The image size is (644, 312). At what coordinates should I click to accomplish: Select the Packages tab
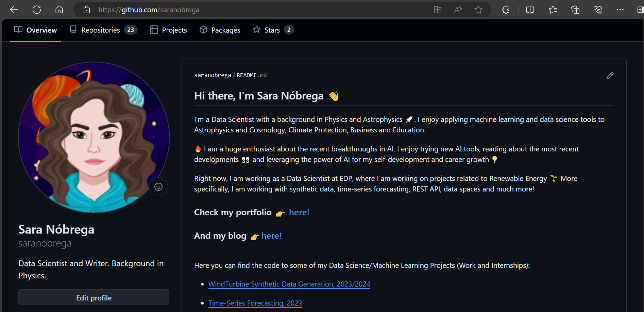pos(220,30)
